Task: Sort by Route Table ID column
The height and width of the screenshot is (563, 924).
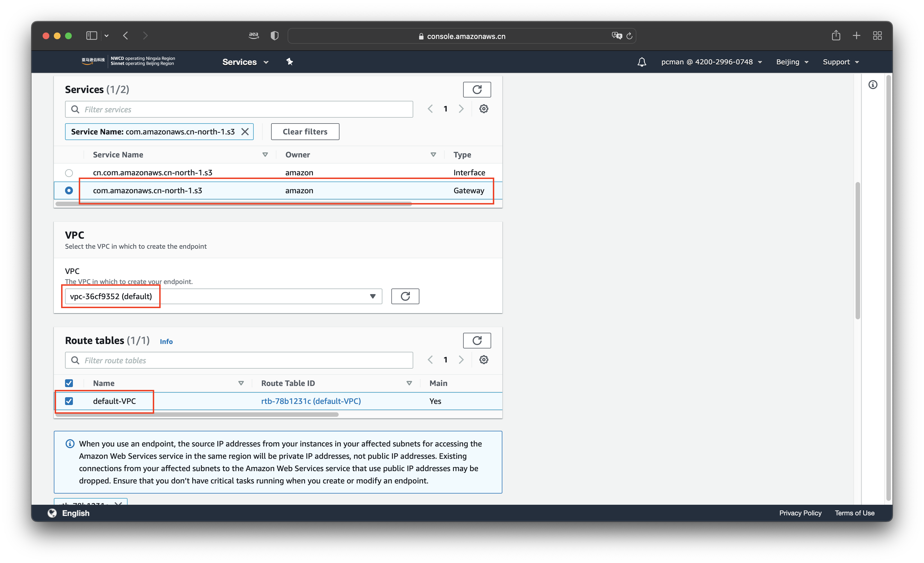Action: (x=409, y=383)
